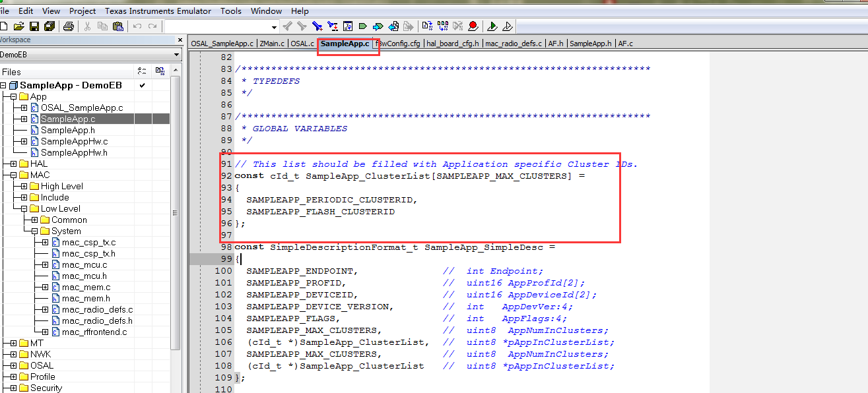Switch to the ZMain.c tab
Image resolution: width=868 pixels, height=393 pixels.
click(272, 44)
